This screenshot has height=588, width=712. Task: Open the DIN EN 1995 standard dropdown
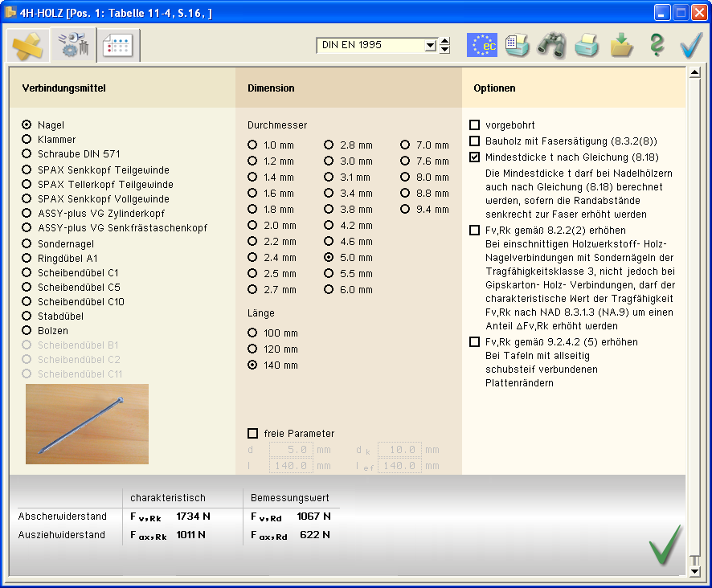coord(430,46)
